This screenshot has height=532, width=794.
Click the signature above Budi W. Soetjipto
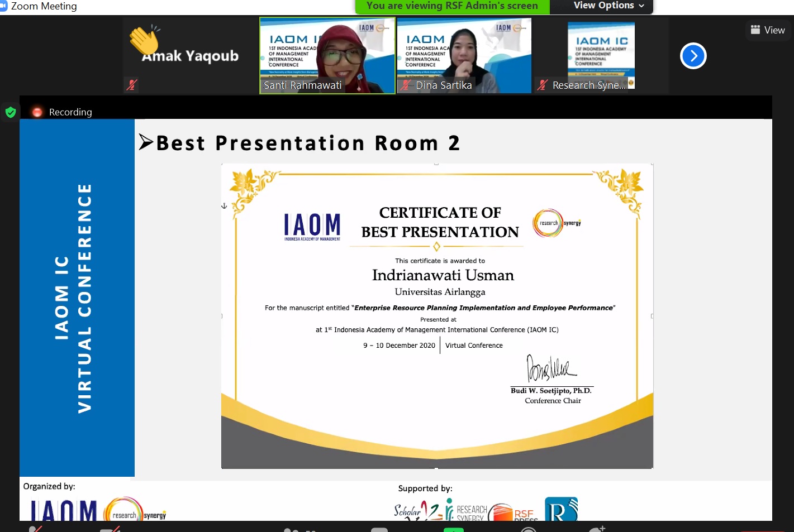click(x=551, y=368)
